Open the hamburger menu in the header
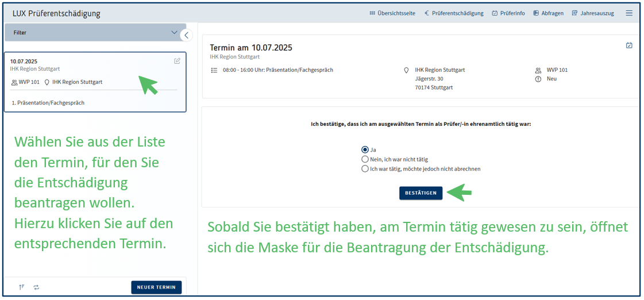Screen dimensions: 644x300 click(x=629, y=13)
